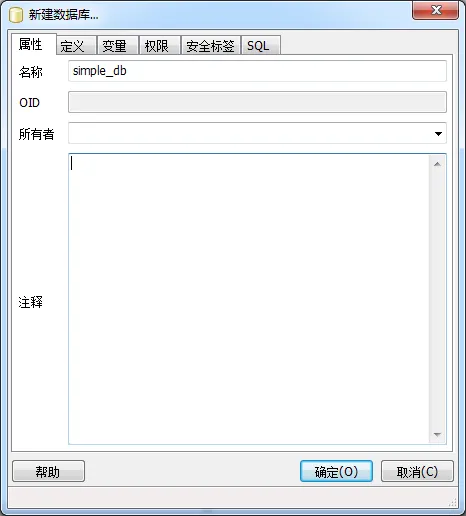The width and height of the screenshot is (466, 516).
Task: Click inside the 注释 text area
Action: click(x=249, y=299)
